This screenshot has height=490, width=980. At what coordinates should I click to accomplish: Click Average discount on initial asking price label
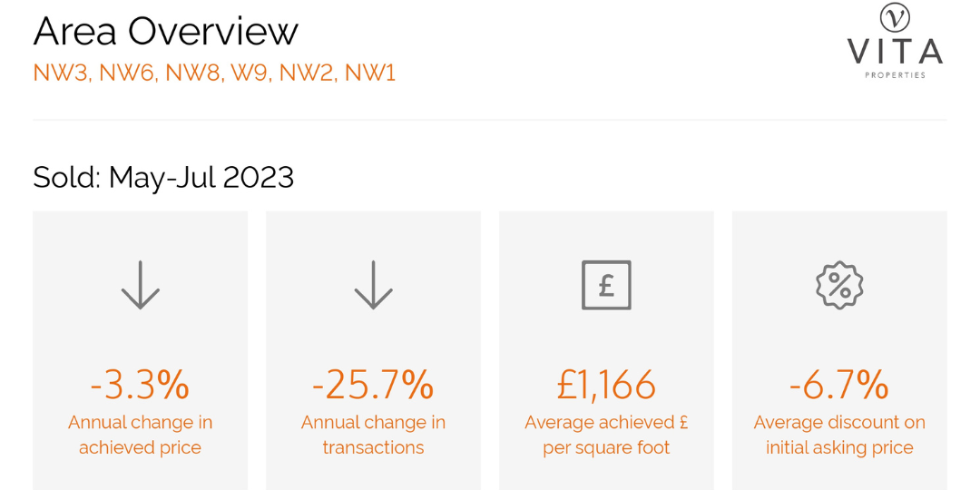pyautogui.click(x=839, y=435)
